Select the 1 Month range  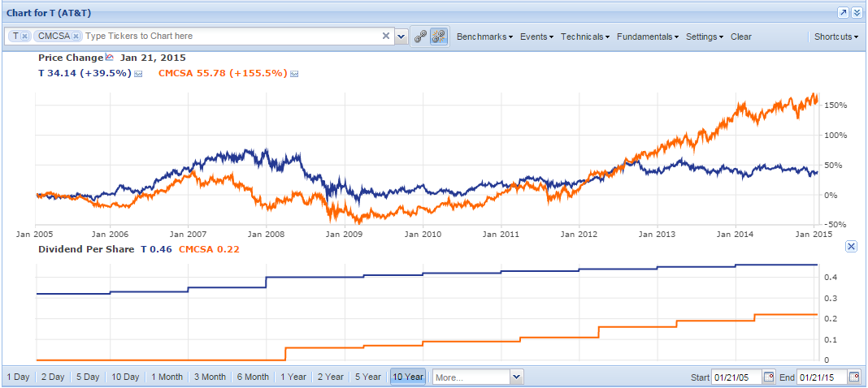pyautogui.click(x=167, y=377)
